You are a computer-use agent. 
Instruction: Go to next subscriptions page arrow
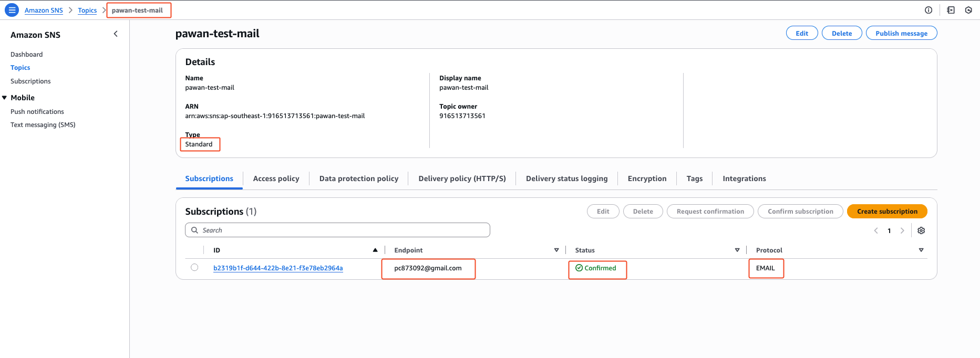[902, 230]
